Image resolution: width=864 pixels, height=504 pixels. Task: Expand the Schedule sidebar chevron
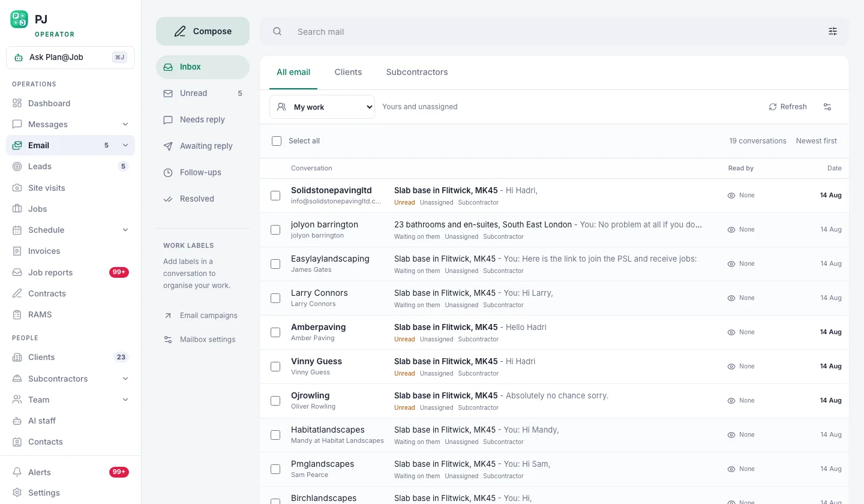click(125, 230)
